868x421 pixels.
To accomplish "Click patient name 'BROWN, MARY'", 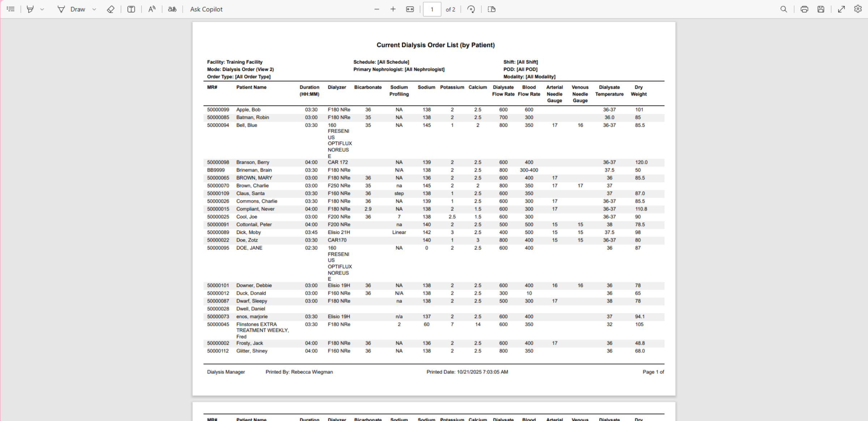I will (x=254, y=178).
